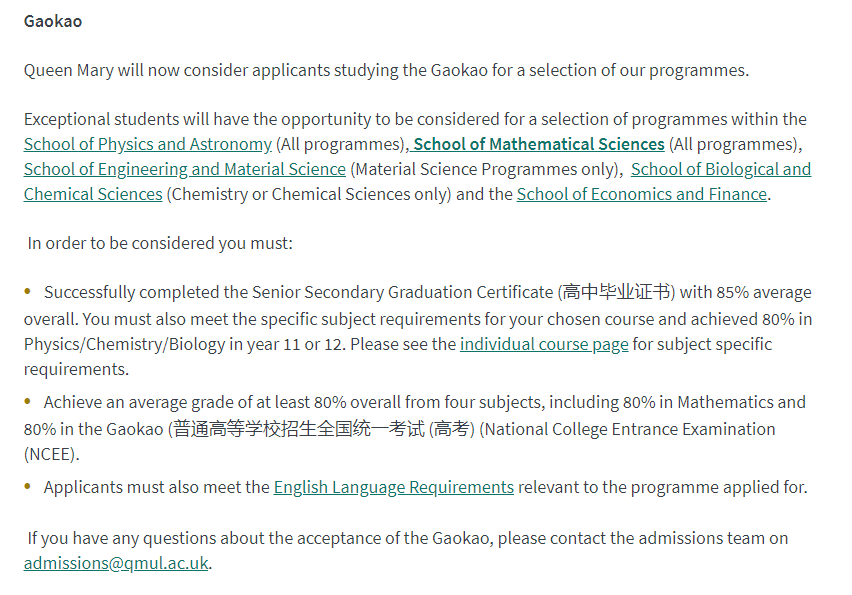Click the (高考) text
852x595 pixels.
(x=452, y=429)
